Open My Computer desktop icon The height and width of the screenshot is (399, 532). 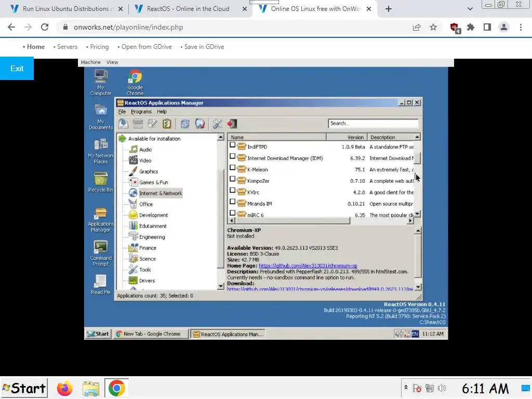pyautogui.click(x=101, y=83)
